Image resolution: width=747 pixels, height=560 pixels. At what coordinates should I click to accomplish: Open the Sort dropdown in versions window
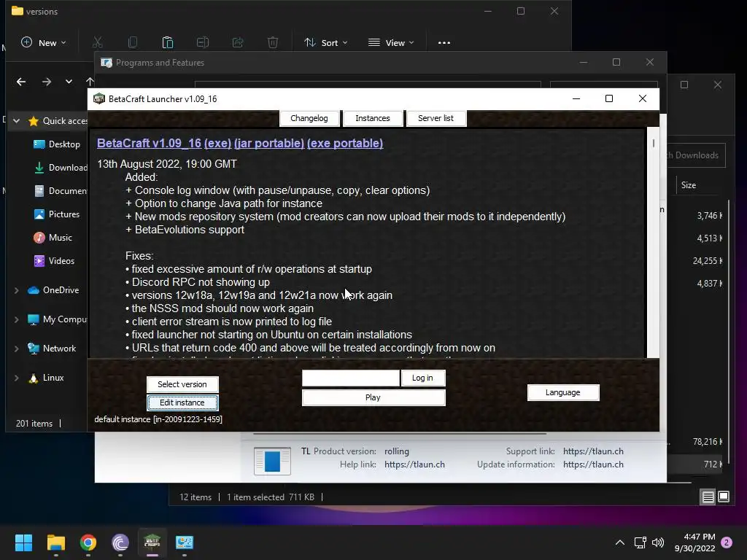click(x=326, y=42)
